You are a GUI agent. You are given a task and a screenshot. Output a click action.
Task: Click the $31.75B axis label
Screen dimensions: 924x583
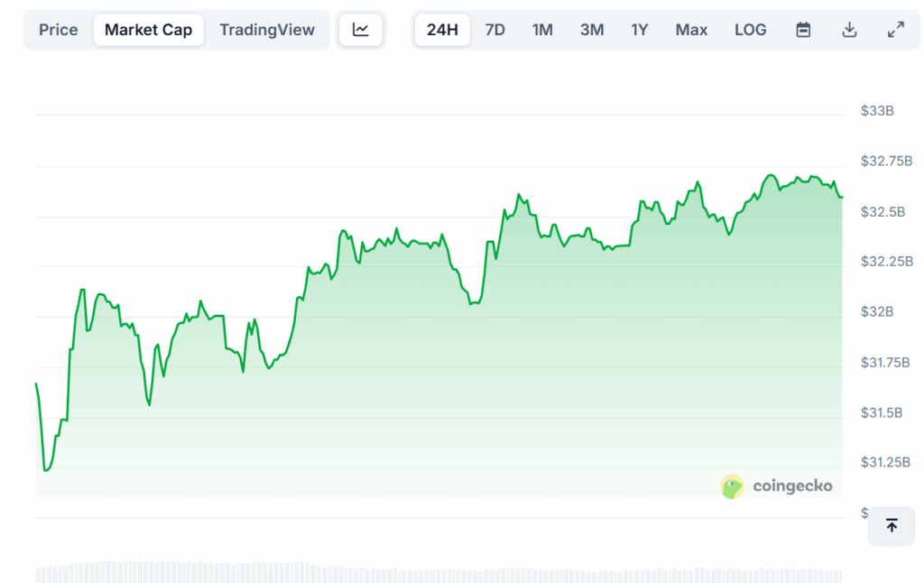click(x=885, y=363)
